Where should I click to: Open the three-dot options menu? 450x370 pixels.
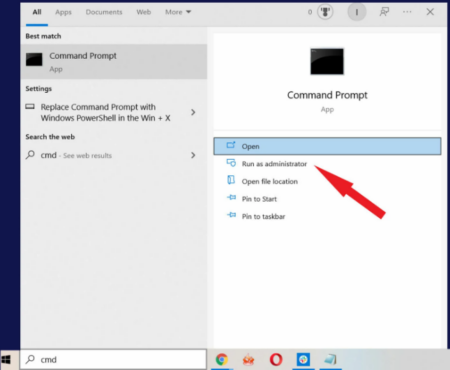407,12
